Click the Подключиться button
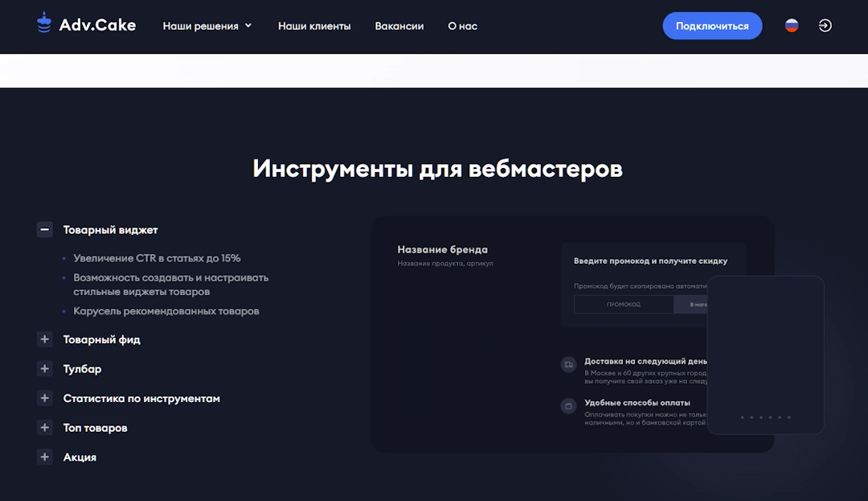This screenshot has width=868, height=501. pos(712,26)
